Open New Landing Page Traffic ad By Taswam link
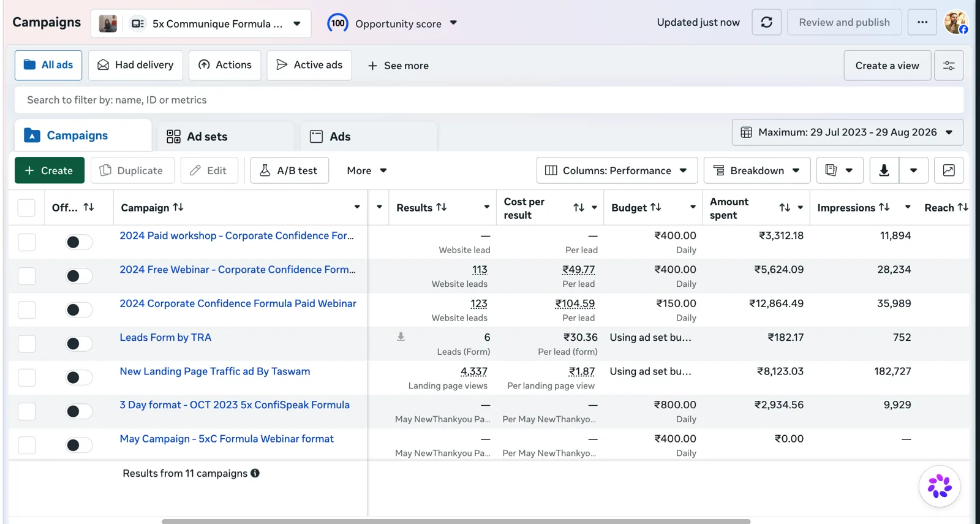This screenshot has width=980, height=524. pyautogui.click(x=215, y=371)
